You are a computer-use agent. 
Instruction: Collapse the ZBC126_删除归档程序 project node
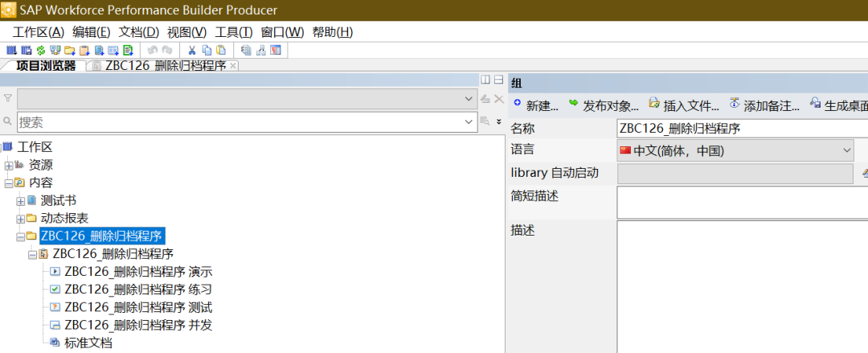coord(33,255)
